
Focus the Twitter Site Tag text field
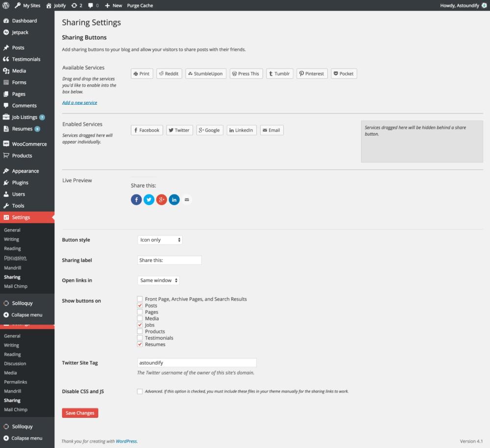coord(197,362)
